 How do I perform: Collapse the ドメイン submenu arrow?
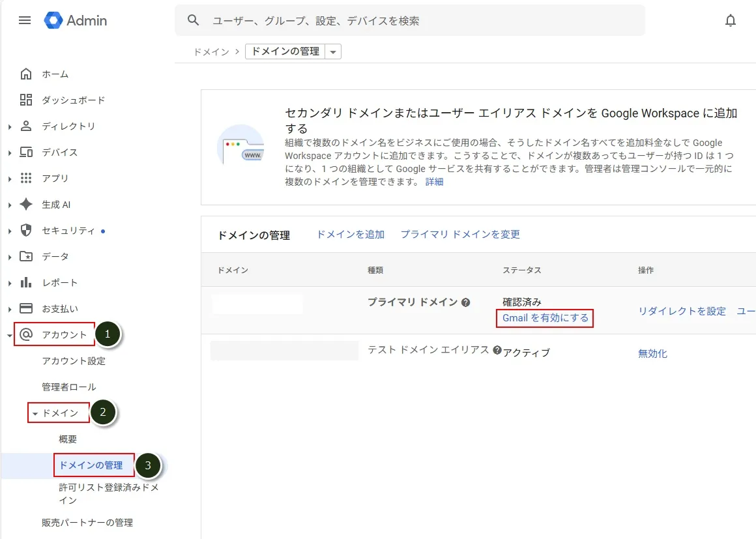[35, 413]
